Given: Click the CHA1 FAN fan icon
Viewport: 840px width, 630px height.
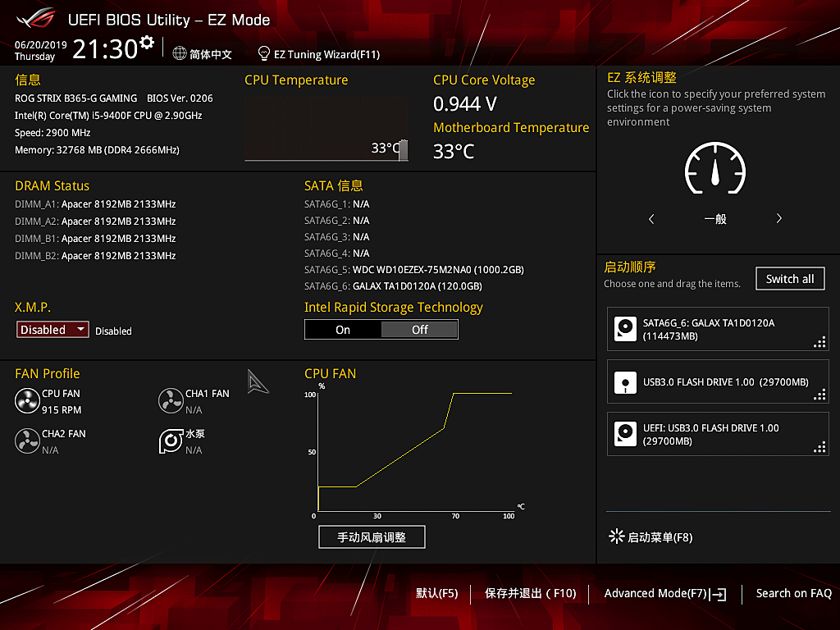Looking at the screenshot, I should tap(171, 401).
